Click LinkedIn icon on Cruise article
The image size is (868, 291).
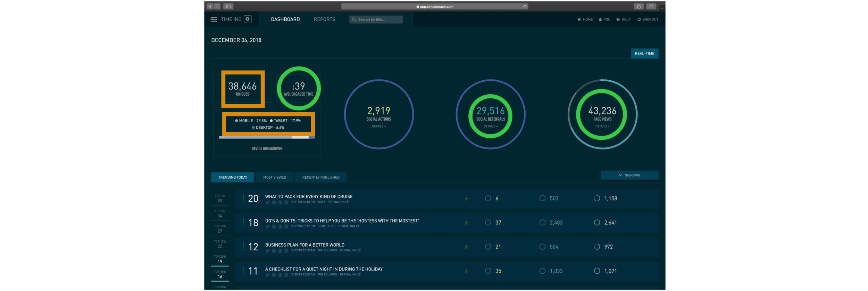coord(286,202)
